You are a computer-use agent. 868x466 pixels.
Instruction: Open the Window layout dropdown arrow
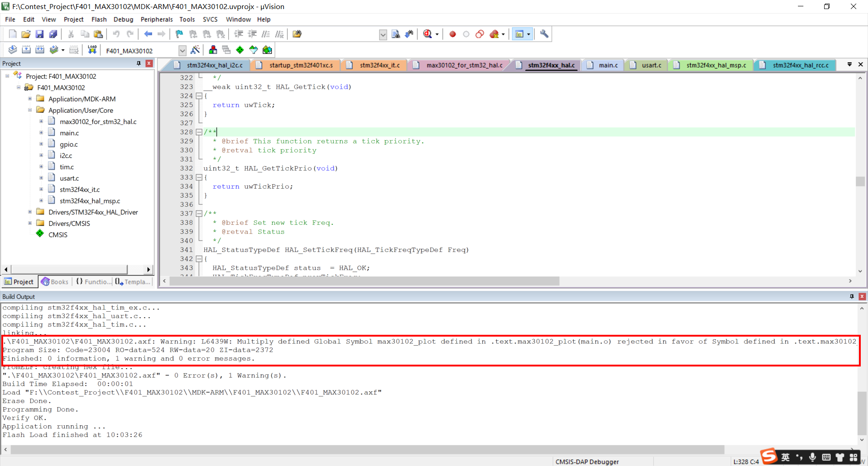[528, 34]
